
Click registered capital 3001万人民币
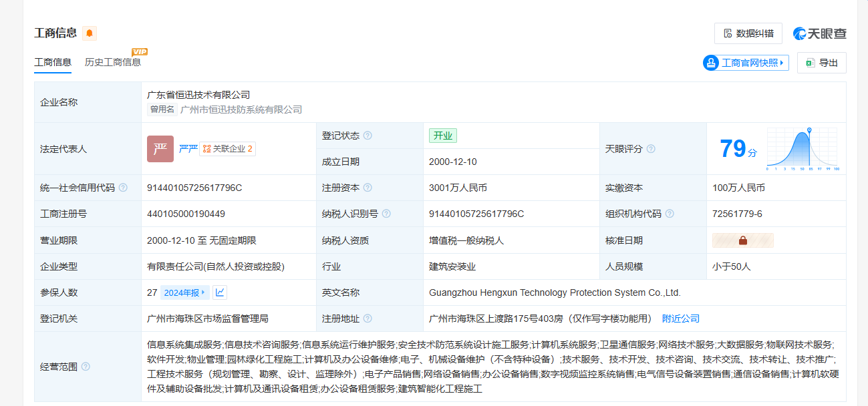[458, 188]
